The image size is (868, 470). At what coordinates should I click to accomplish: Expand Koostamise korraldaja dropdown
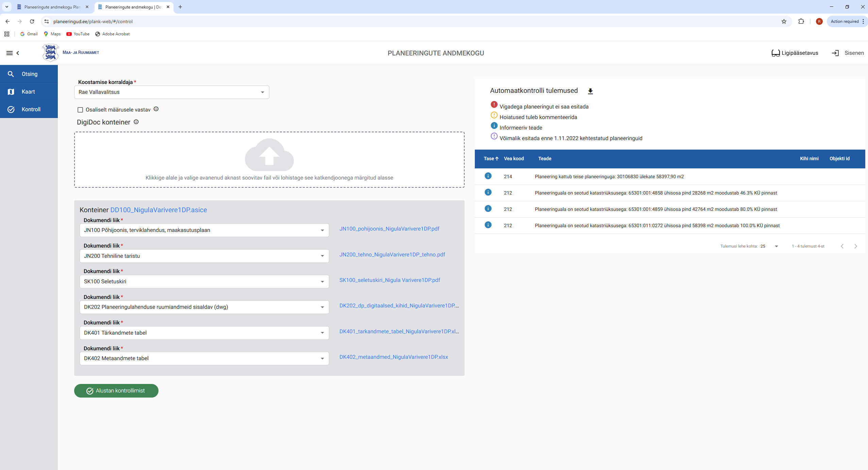(262, 92)
